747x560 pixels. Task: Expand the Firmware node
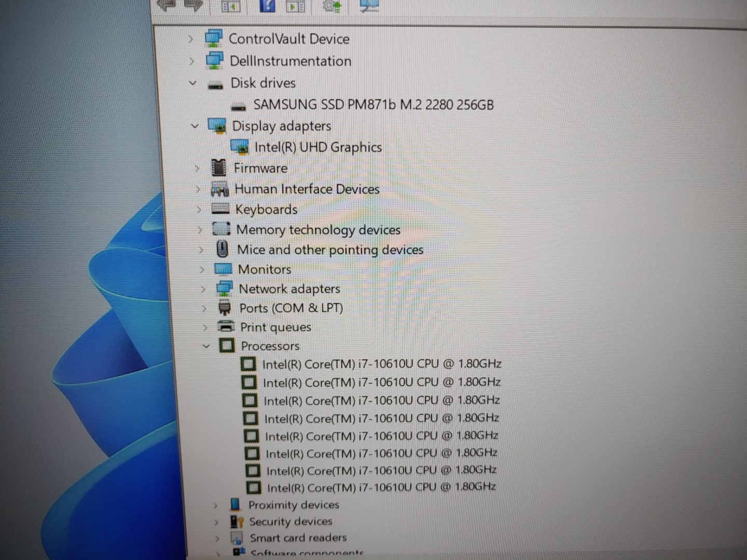tap(197, 168)
